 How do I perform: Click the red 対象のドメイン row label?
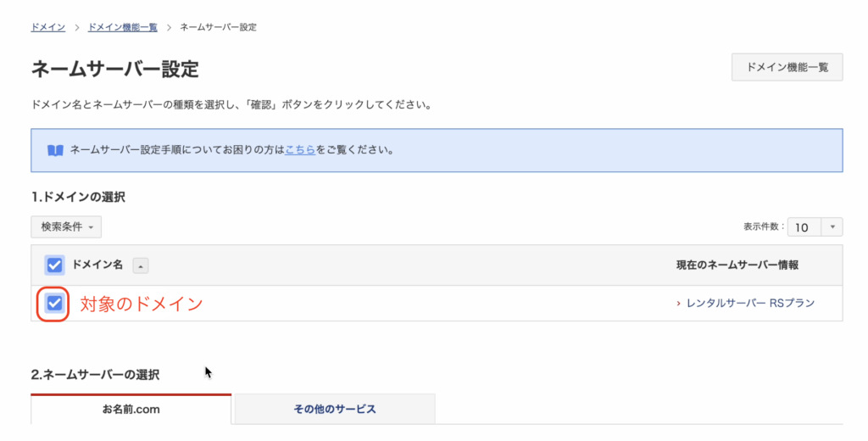click(142, 304)
